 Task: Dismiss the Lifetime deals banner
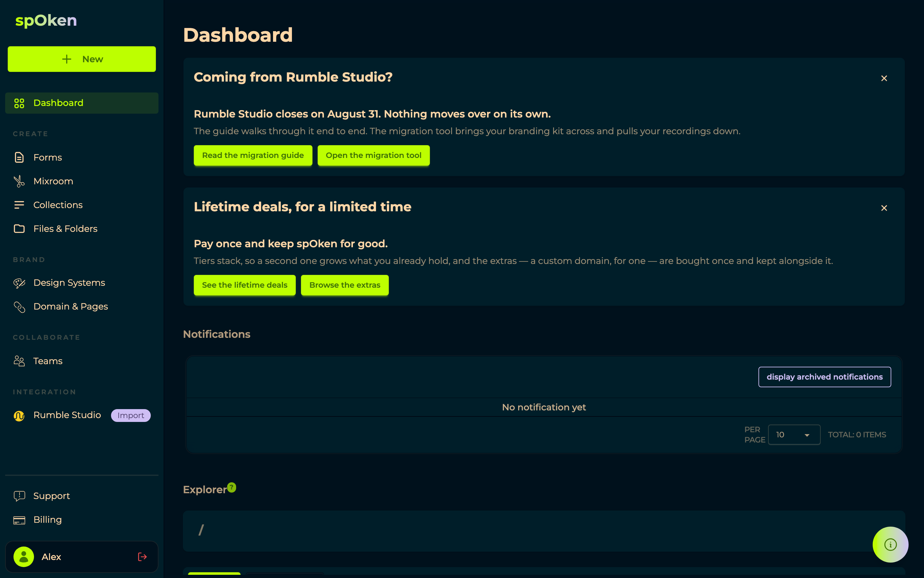[884, 208]
